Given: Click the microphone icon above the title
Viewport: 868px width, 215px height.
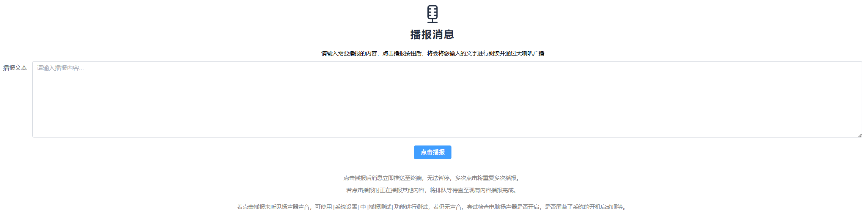Looking at the screenshot, I should (x=432, y=14).
